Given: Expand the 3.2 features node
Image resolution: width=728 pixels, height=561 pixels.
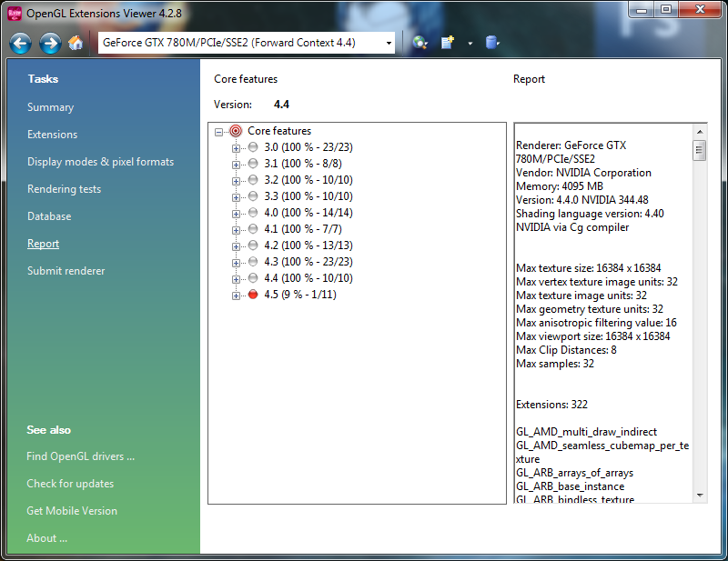Looking at the screenshot, I should (x=236, y=181).
